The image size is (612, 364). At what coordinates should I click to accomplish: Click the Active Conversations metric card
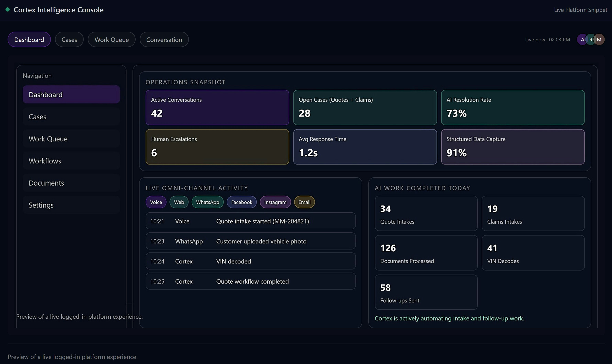[x=217, y=107]
